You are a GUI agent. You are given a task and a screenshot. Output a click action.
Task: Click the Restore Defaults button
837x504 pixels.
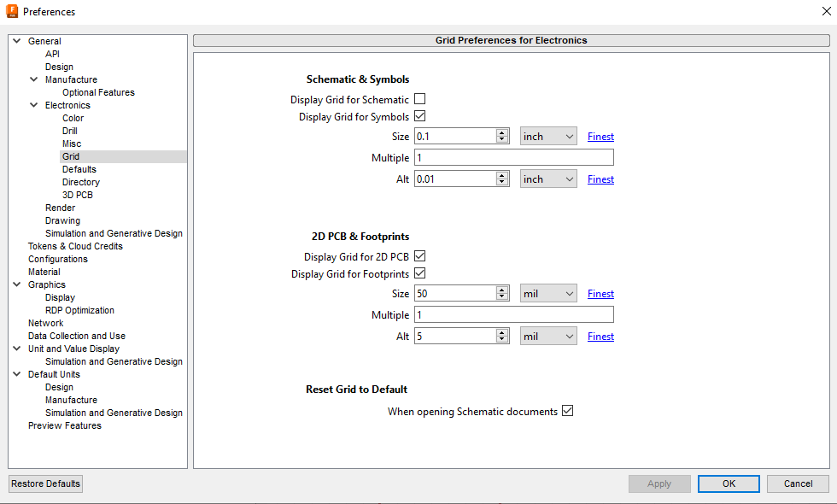(x=44, y=483)
